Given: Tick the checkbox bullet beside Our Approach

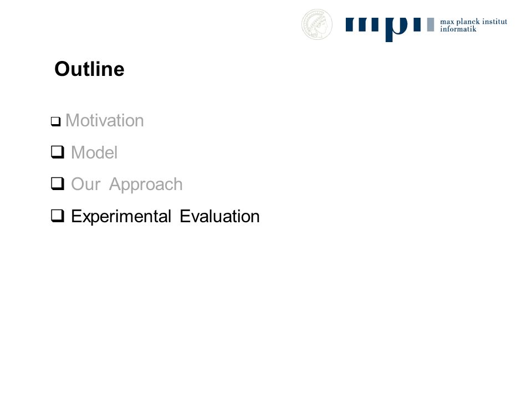Looking at the screenshot, I should (x=58, y=183).
